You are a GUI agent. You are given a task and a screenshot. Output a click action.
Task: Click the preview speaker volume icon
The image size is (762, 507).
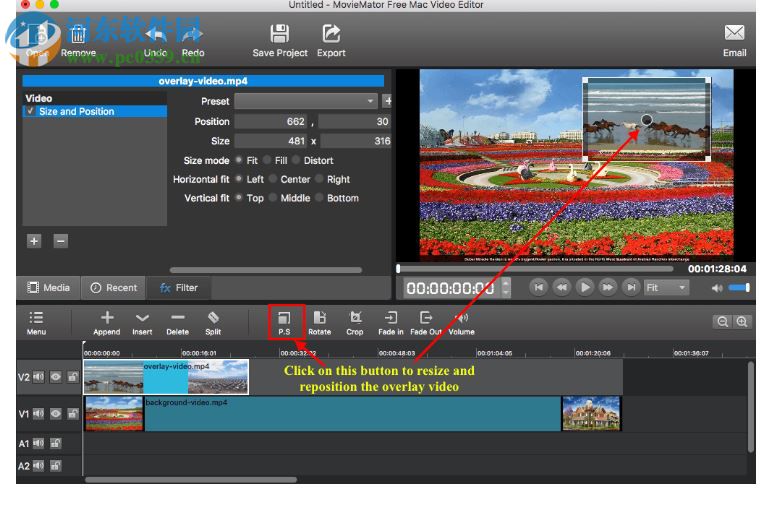click(717, 288)
